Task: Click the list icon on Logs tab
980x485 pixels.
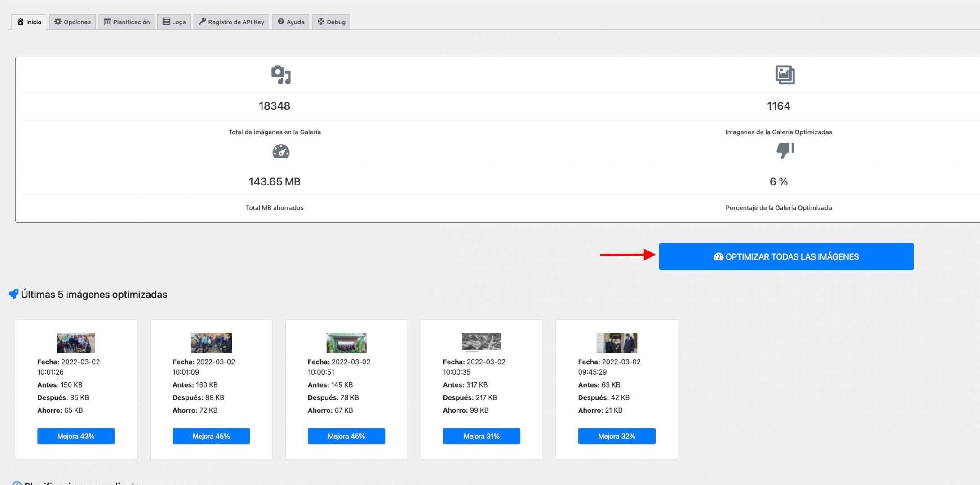Action: [166, 22]
